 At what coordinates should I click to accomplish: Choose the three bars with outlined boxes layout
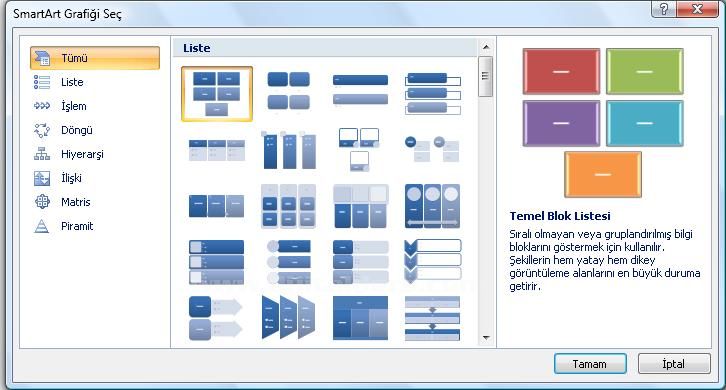(x=432, y=93)
